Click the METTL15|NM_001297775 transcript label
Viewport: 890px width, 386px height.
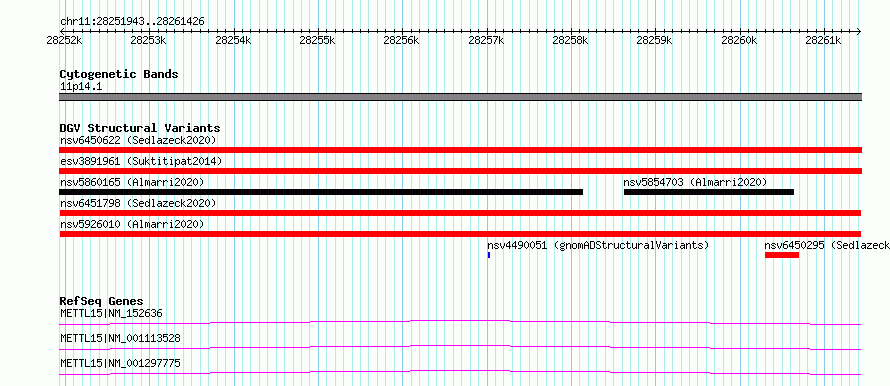tap(120, 363)
